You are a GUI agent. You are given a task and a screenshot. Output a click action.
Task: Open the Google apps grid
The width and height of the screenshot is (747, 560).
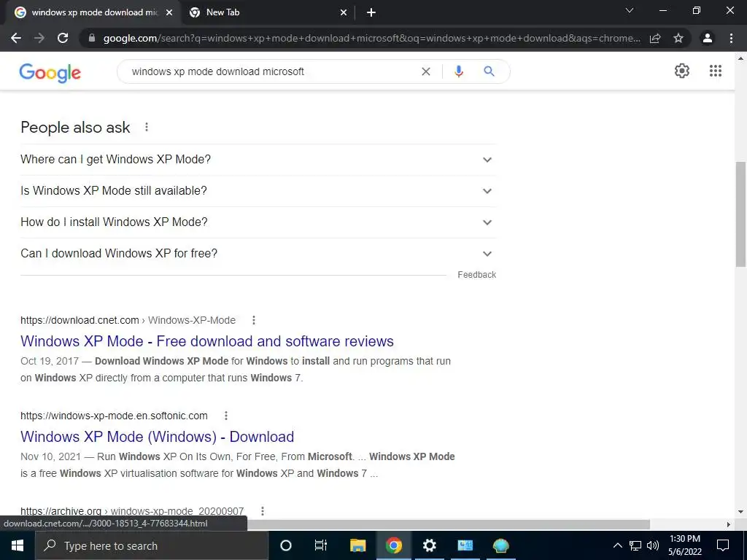tap(716, 71)
